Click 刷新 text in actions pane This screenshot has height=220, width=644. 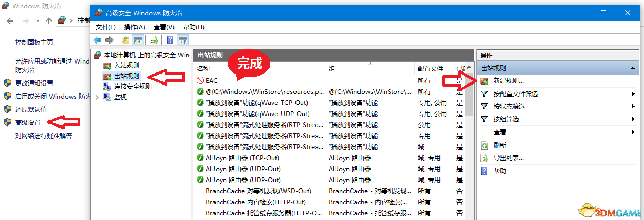point(500,145)
